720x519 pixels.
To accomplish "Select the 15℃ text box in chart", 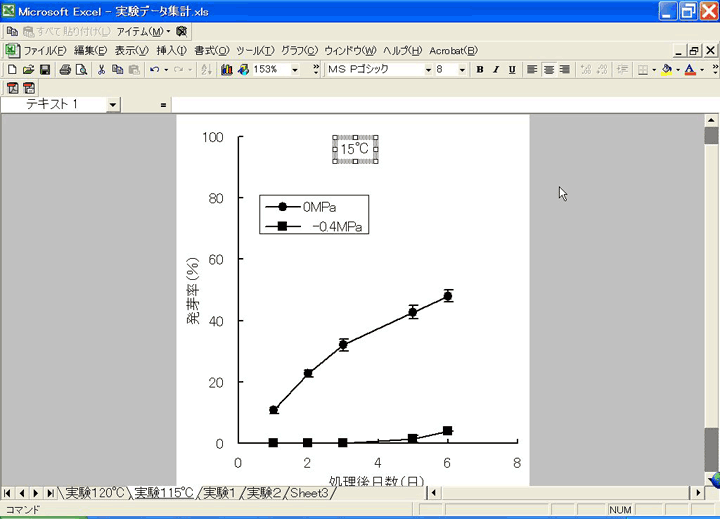I will pyautogui.click(x=355, y=149).
